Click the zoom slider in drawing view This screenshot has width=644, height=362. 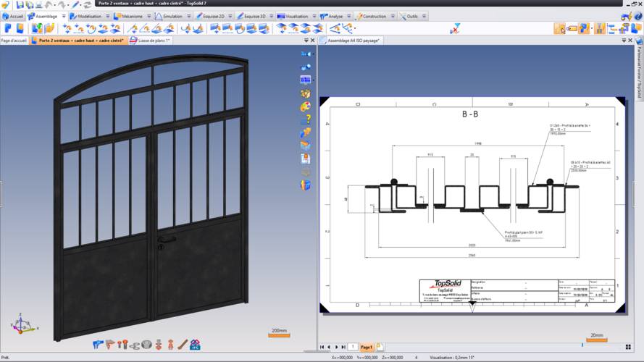coord(582,345)
